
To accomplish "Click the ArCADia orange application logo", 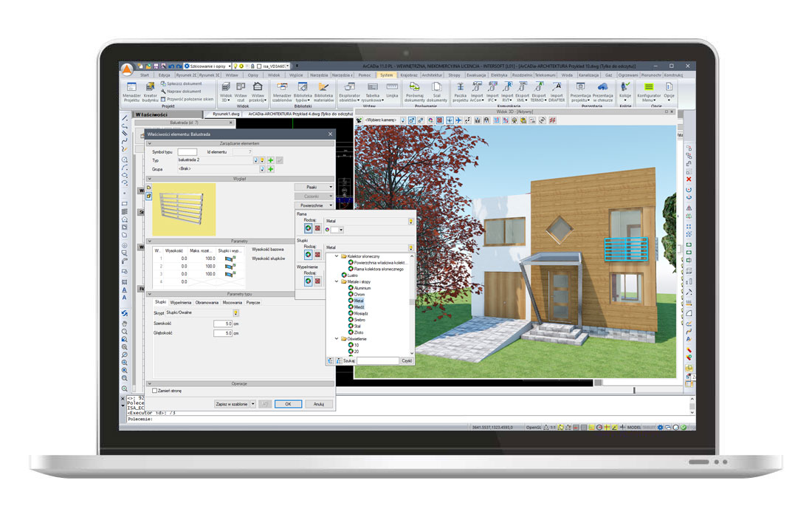I will (127, 69).
